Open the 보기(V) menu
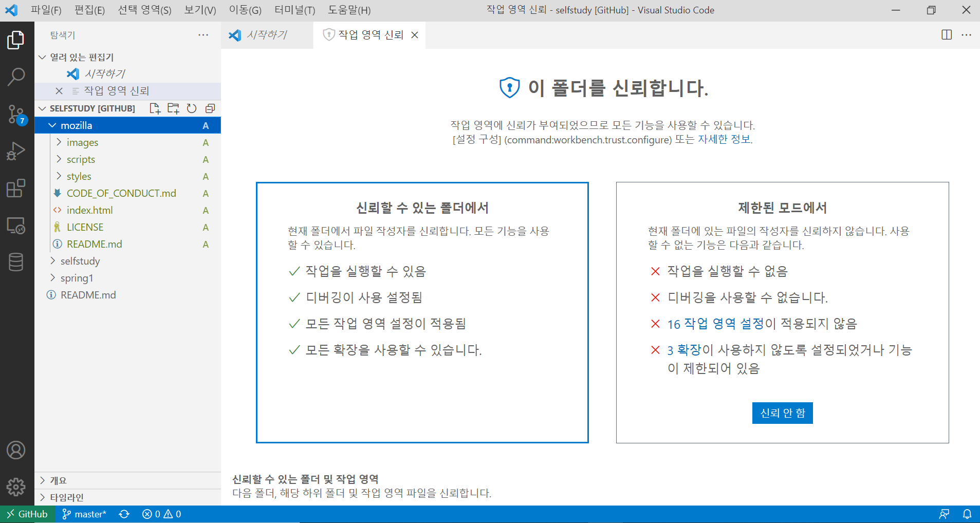Viewport: 980px width, 523px height. coord(200,10)
